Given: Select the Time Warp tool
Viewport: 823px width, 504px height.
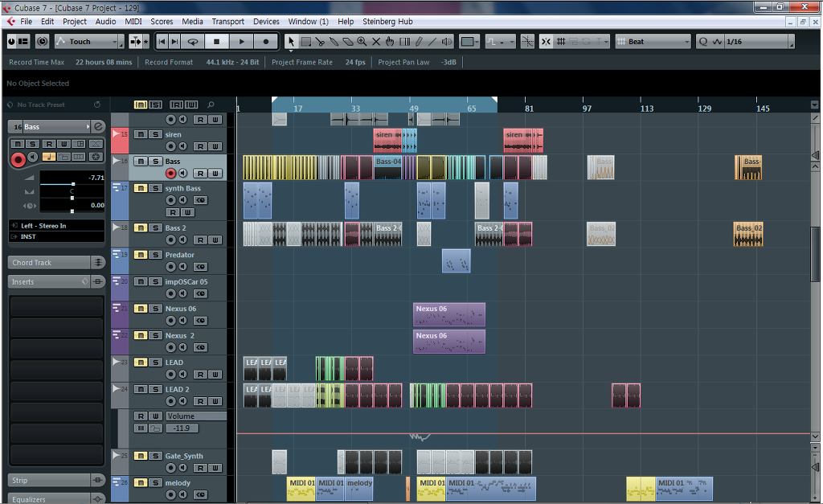Looking at the screenshot, I should pos(405,42).
